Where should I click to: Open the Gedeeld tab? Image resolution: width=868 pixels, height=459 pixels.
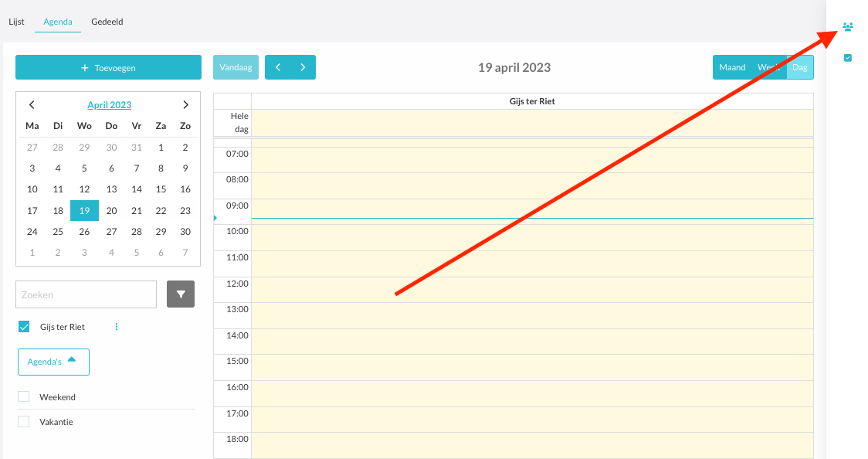tap(107, 22)
